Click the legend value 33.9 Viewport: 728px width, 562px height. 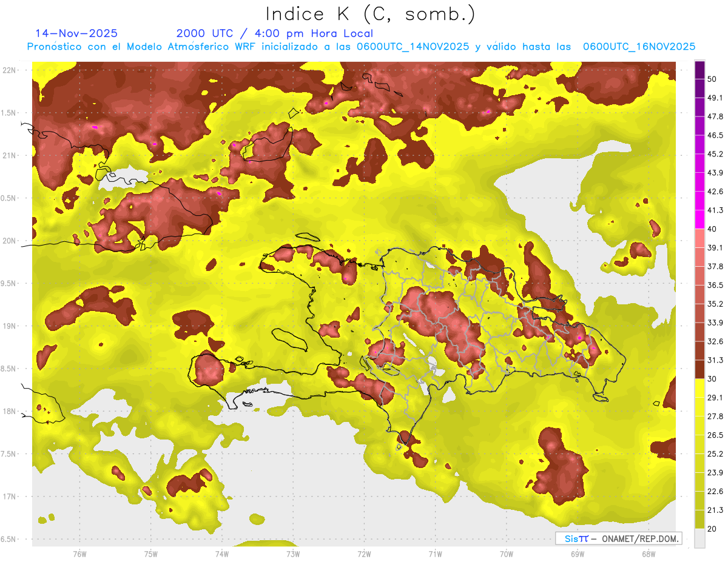tap(715, 323)
